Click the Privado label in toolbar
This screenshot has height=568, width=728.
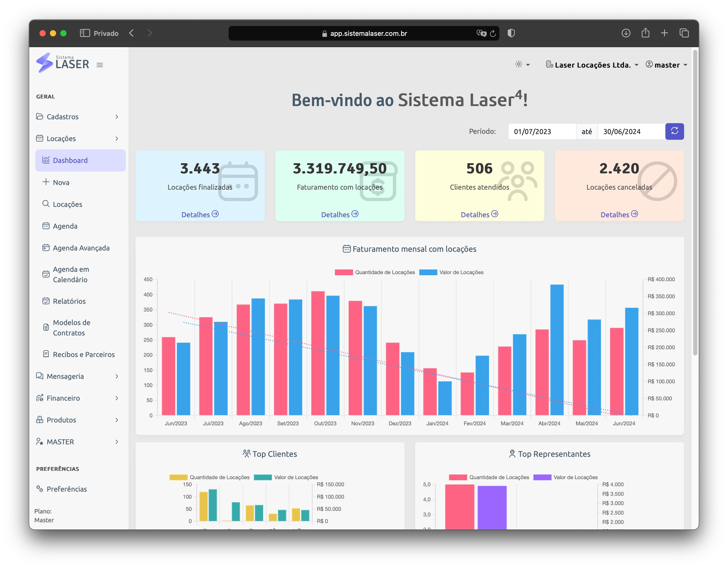click(x=106, y=33)
